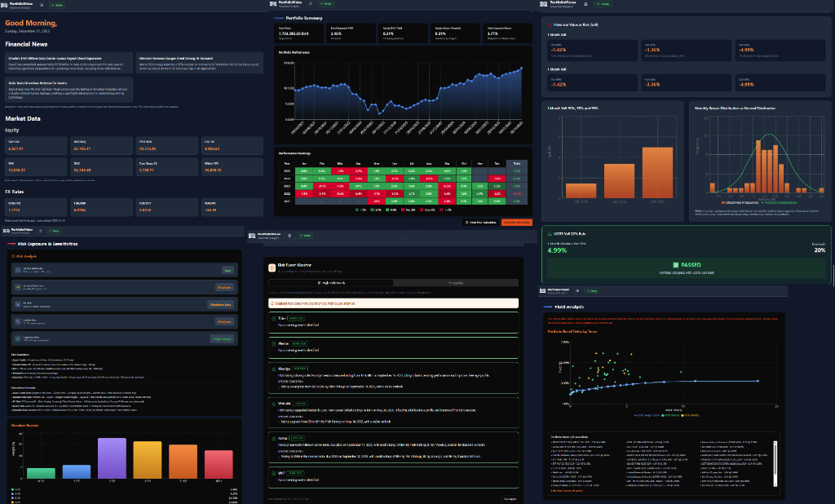This screenshot has width=835, height=504.
Task: Click PortfolioVision logo in Portfolio Summary panel header
Action: [274, 4]
